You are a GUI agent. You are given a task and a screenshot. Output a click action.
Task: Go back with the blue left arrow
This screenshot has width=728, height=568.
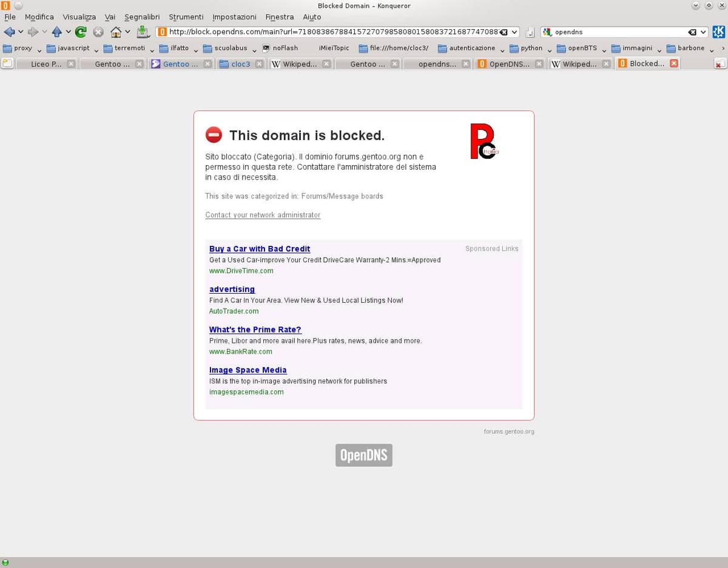pos(9,32)
